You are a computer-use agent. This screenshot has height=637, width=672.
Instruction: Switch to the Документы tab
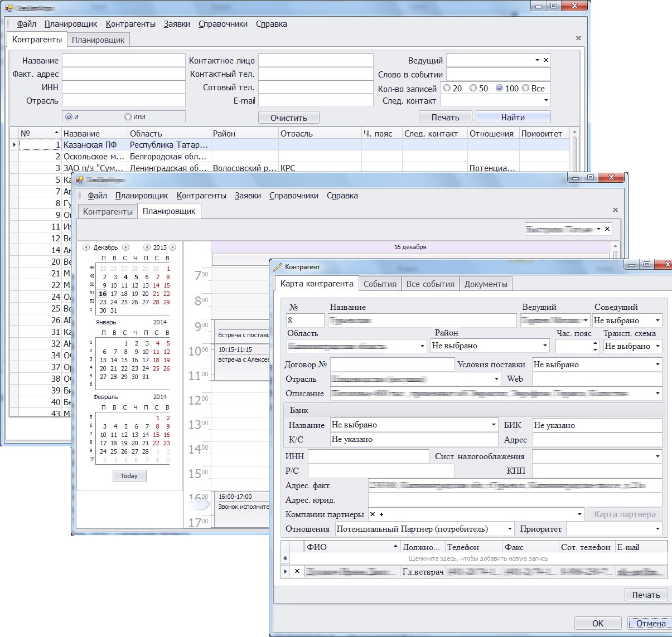point(486,284)
